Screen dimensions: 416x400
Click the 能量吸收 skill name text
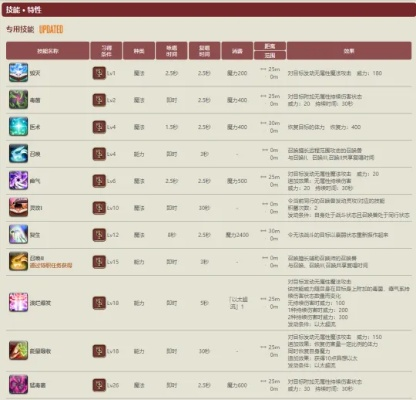(40, 351)
